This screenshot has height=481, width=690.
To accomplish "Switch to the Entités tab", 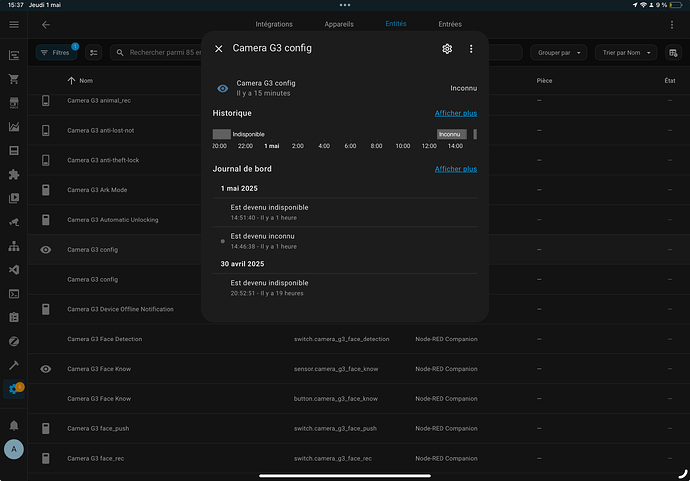I will click(396, 24).
